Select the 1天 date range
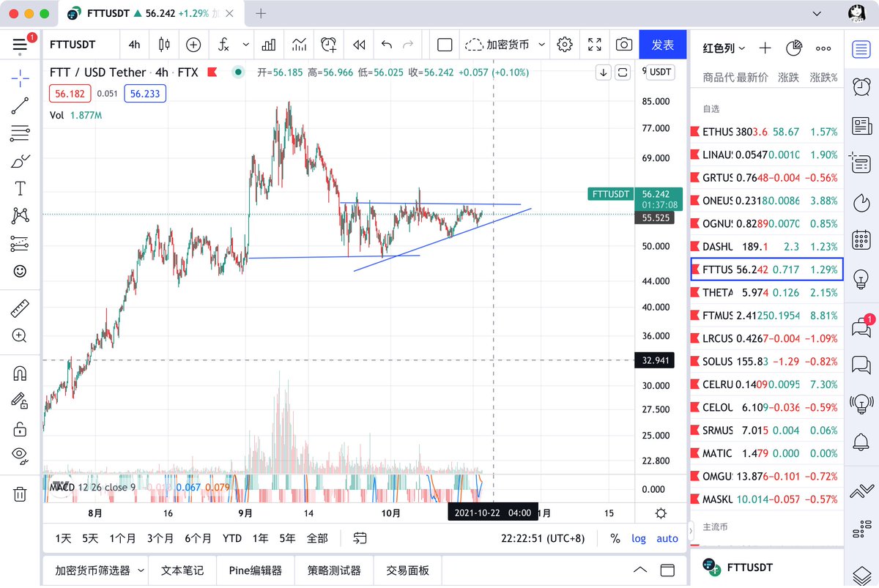This screenshot has width=879, height=588. tap(64, 538)
